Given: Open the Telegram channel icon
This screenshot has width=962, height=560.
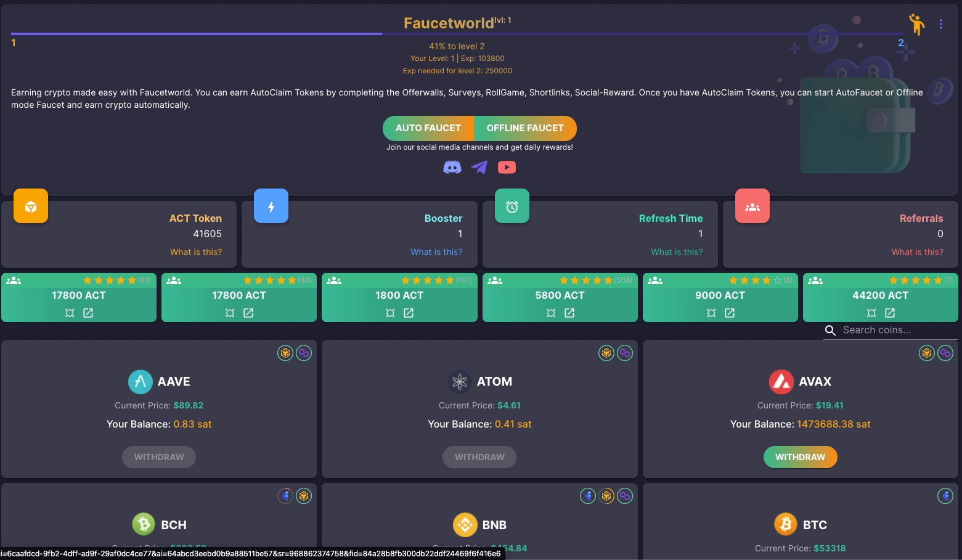Looking at the screenshot, I should 479,168.
